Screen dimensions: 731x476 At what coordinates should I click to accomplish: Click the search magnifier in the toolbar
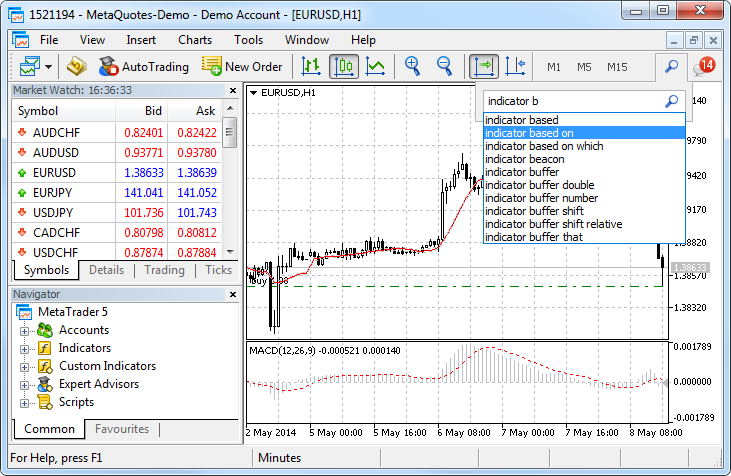671,67
